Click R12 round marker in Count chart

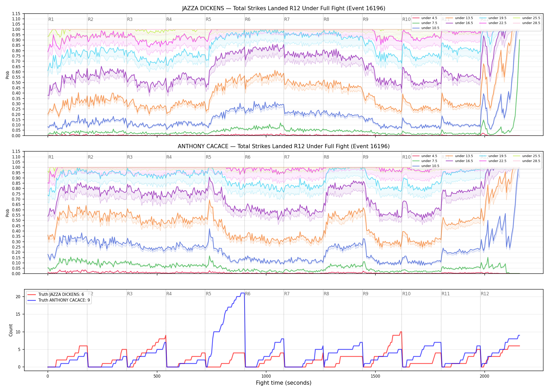(x=485, y=294)
